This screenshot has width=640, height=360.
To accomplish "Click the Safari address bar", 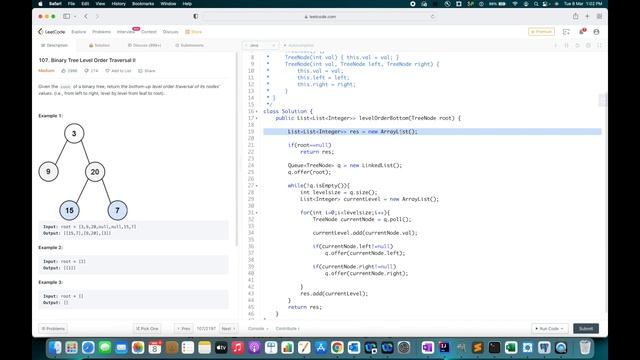I will (x=320, y=17).
